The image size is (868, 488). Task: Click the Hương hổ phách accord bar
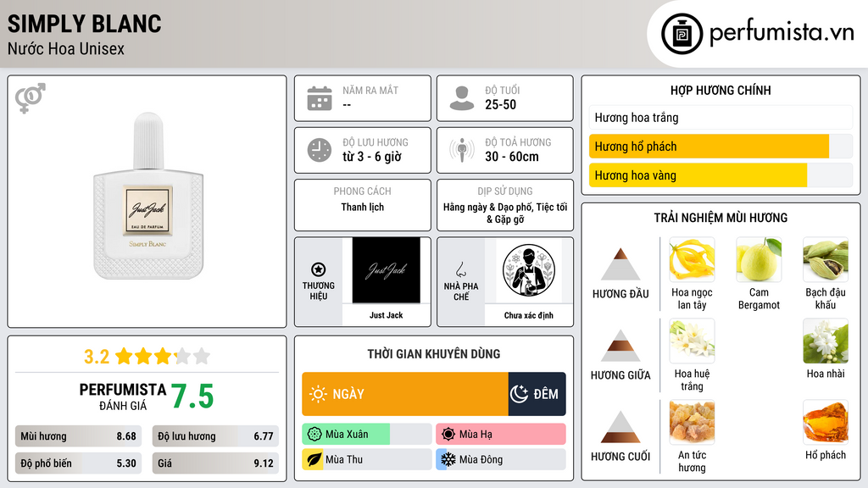pyautogui.click(x=721, y=146)
